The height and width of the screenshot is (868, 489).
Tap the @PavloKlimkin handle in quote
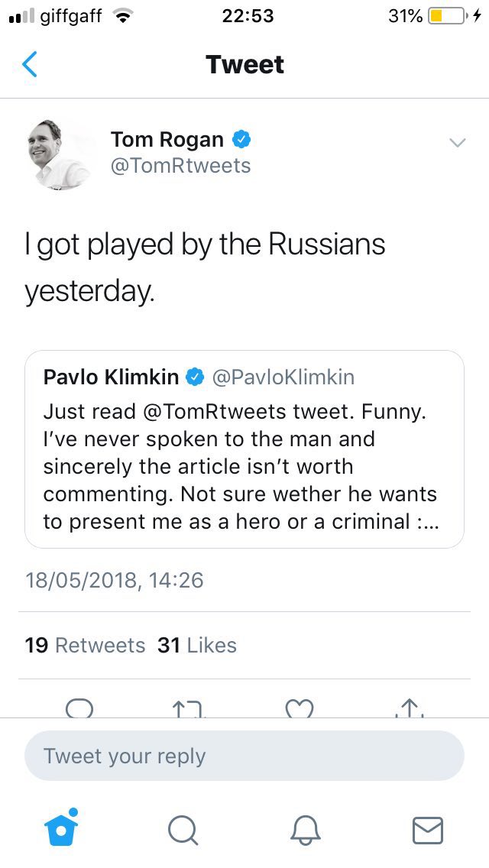pyautogui.click(x=283, y=377)
